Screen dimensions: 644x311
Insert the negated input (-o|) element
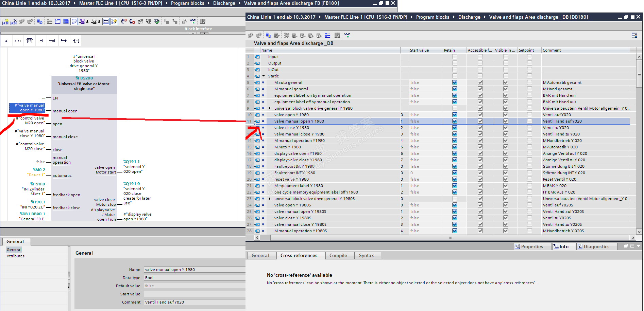click(x=52, y=41)
